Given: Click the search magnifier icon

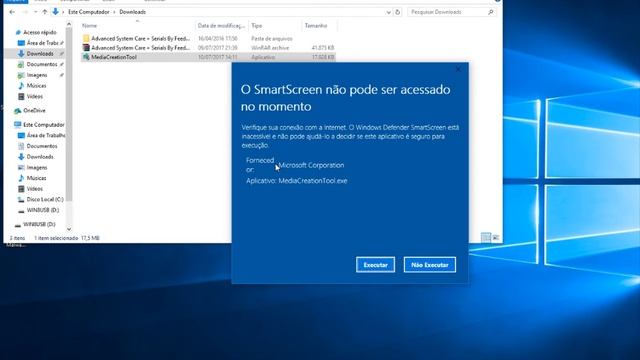Looking at the screenshot, I should coord(491,12).
